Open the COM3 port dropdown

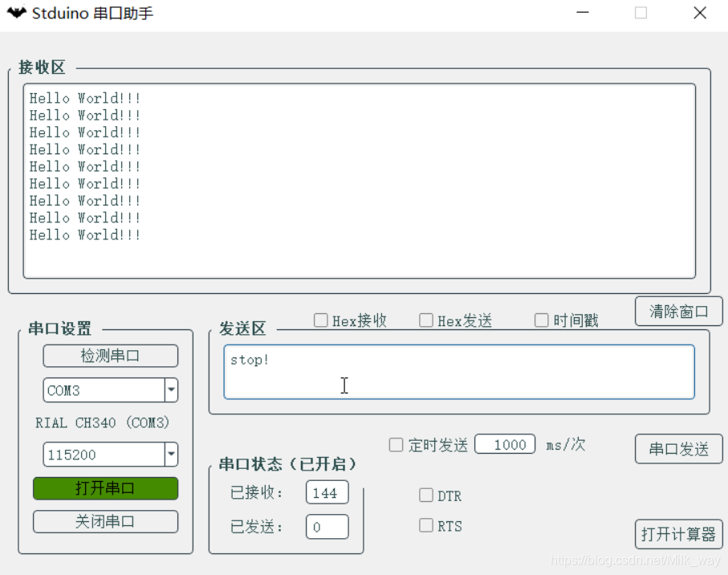tap(169, 390)
